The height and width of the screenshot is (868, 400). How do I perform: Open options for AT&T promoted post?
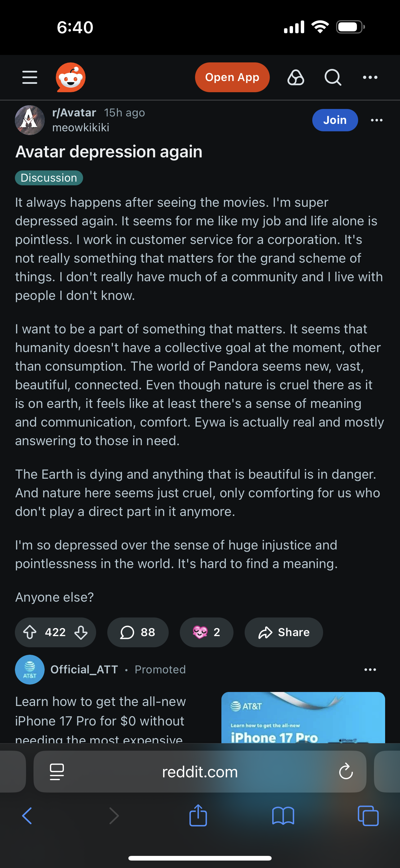tap(370, 670)
